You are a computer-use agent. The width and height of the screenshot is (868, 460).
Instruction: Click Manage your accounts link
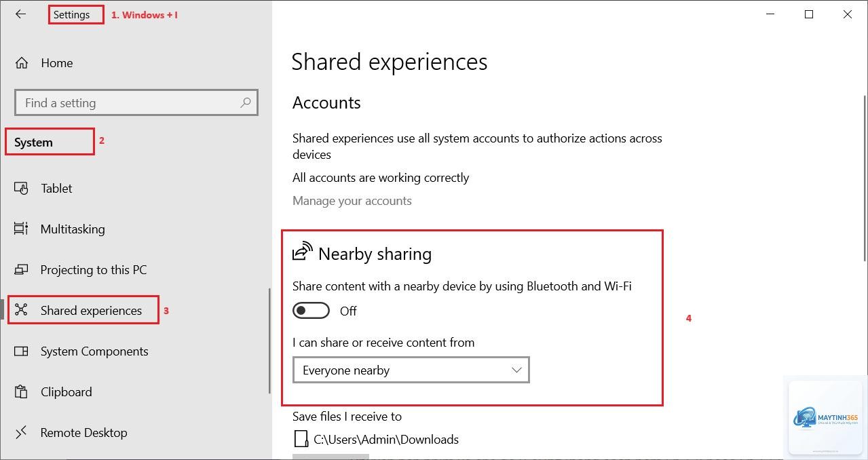tap(352, 201)
